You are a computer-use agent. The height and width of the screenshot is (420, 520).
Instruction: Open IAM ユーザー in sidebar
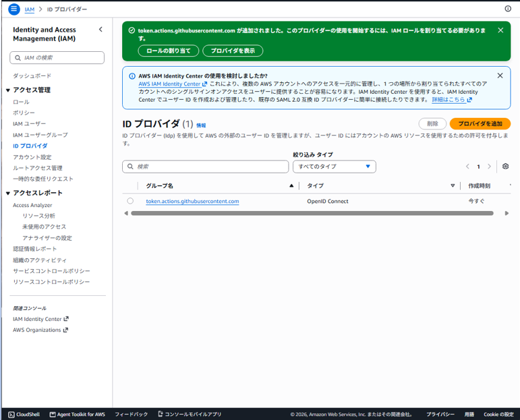pos(29,123)
